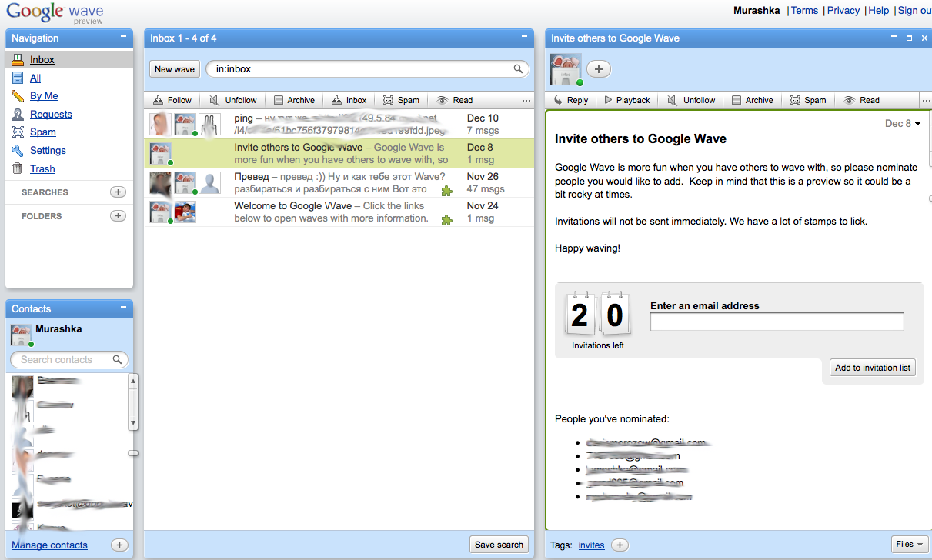Image resolution: width=932 pixels, height=560 pixels.
Task: Click the Add to invitation list button
Action: point(873,368)
